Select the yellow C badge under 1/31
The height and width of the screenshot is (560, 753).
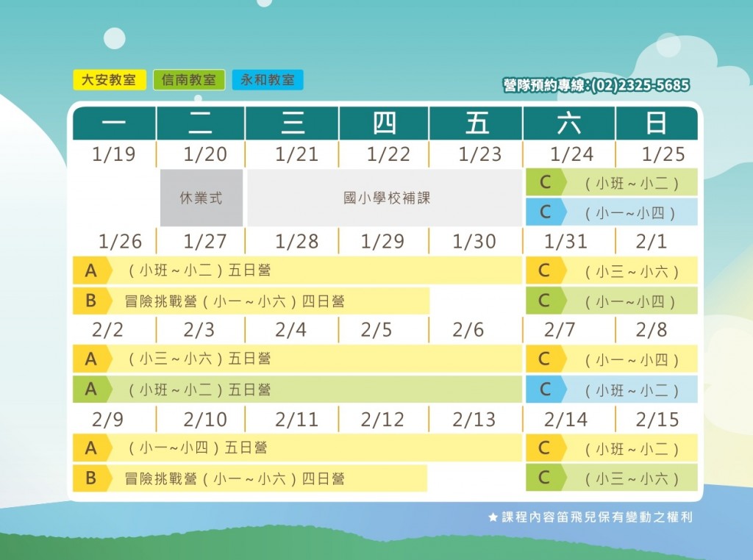(546, 270)
